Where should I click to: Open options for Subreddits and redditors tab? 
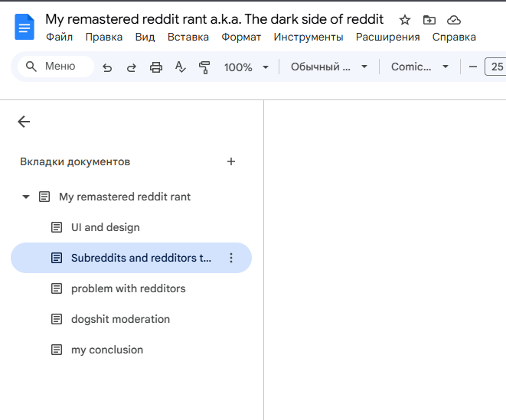(231, 258)
